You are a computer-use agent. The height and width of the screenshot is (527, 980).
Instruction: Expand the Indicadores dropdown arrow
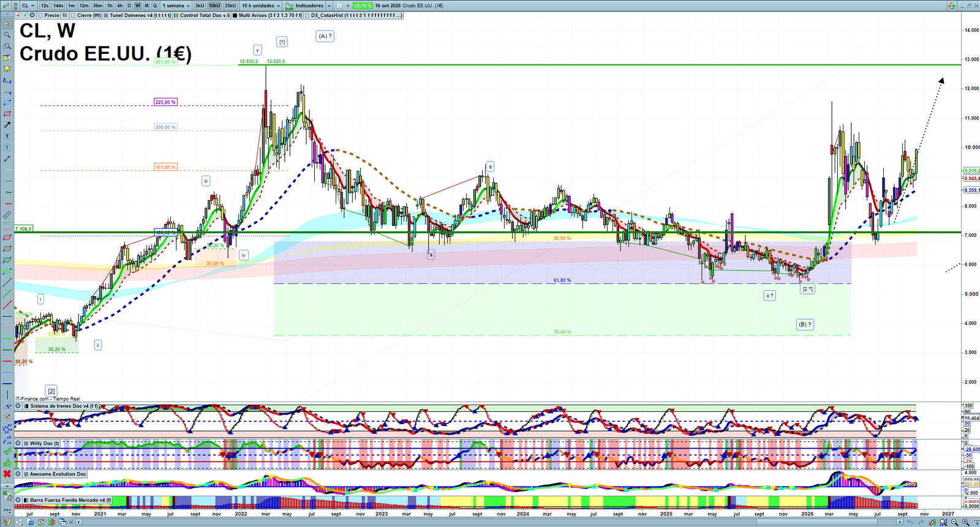[329, 6]
